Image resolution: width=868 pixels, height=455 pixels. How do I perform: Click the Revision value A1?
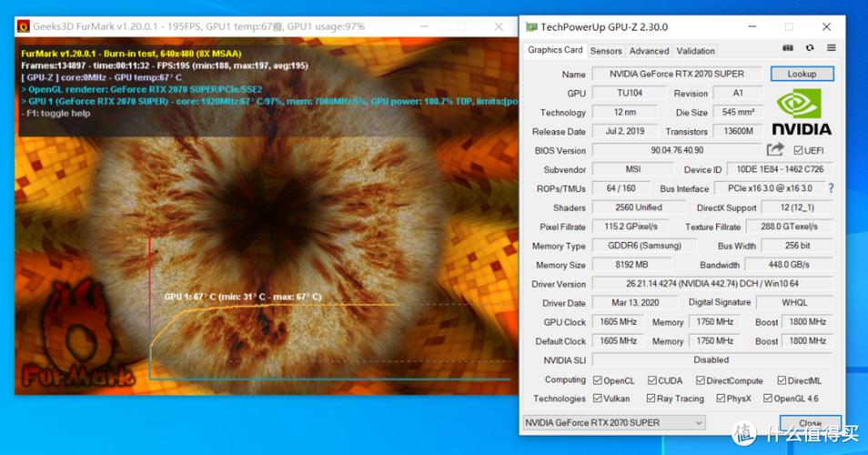(x=738, y=93)
